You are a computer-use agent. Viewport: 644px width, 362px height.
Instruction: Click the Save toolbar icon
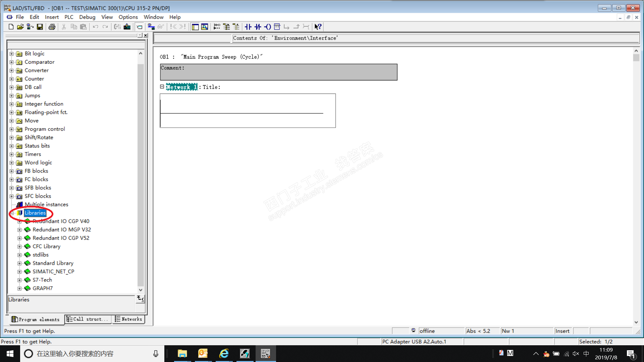pyautogui.click(x=40, y=27)
